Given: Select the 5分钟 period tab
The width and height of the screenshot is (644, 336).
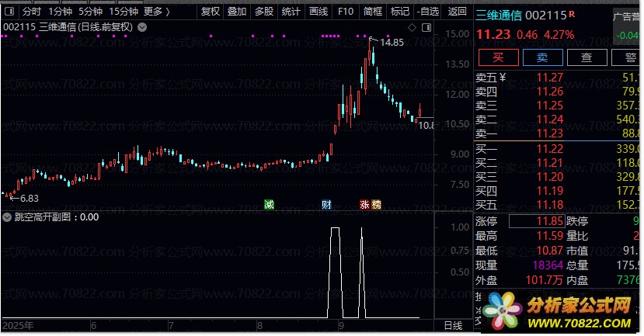Looking at the screenshot, I should (x=90, y=11).
